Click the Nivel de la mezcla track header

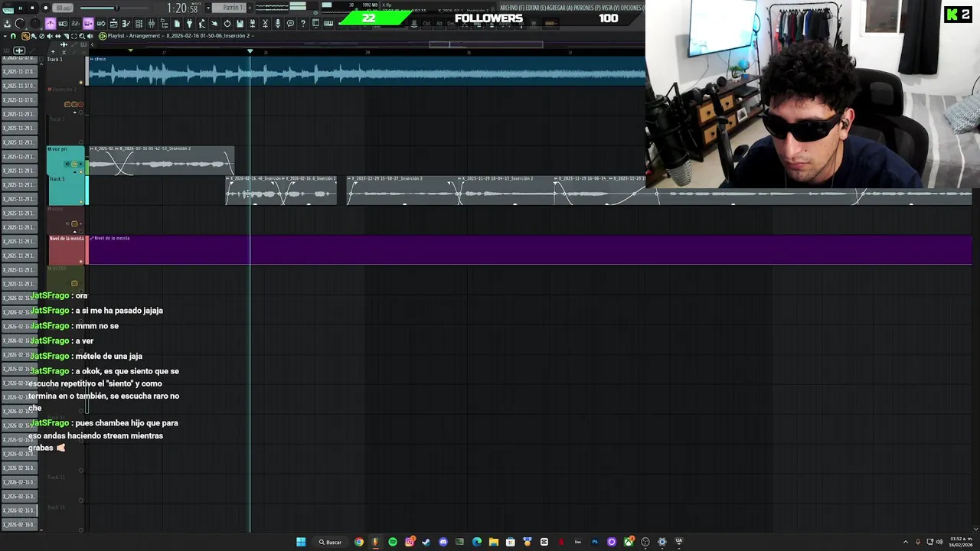[x=67, y=250]
